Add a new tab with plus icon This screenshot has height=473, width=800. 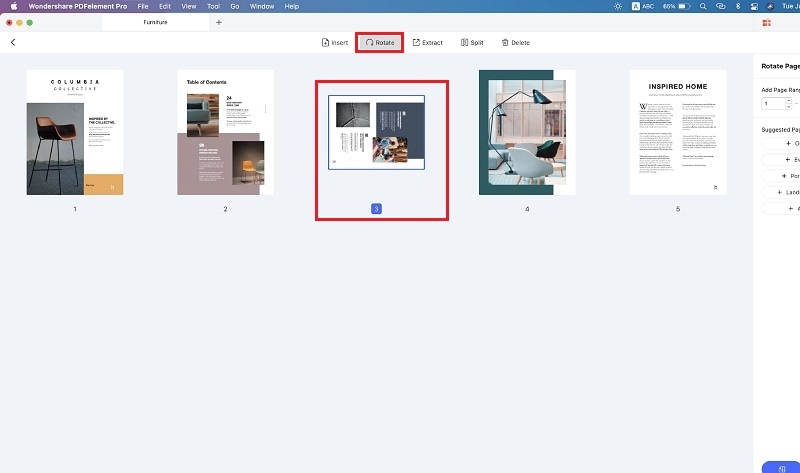click(x=219, y=22)
